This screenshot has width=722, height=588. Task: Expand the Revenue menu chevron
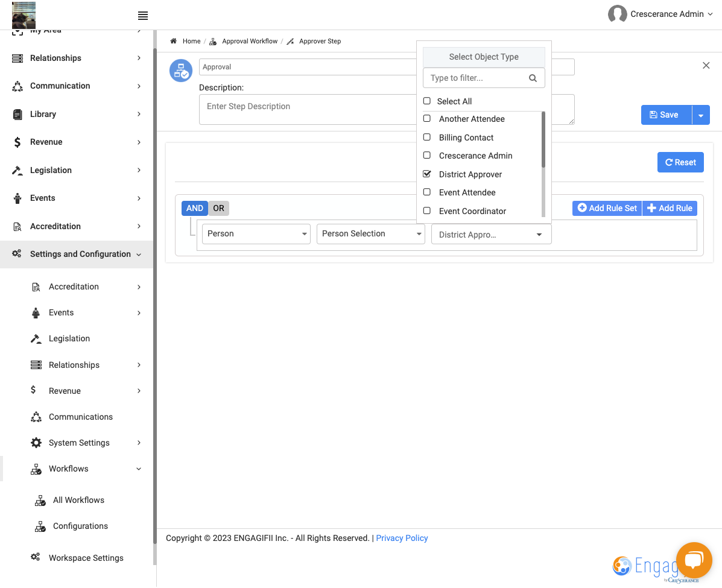point(139,142)
